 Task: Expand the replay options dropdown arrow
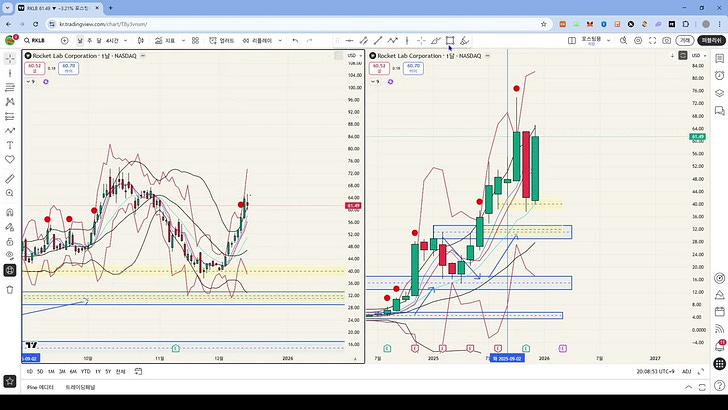click(280, 41)
